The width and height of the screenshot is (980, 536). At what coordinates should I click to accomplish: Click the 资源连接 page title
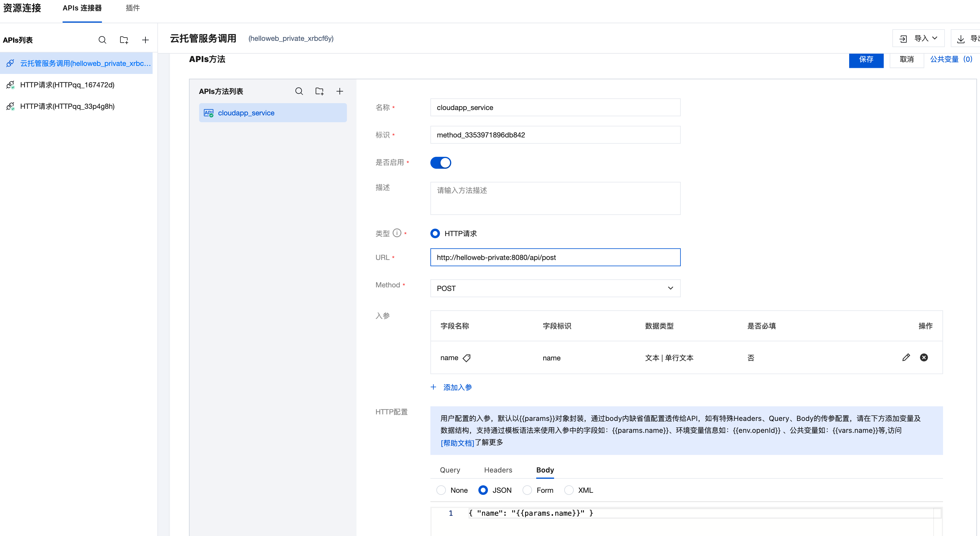22,8
